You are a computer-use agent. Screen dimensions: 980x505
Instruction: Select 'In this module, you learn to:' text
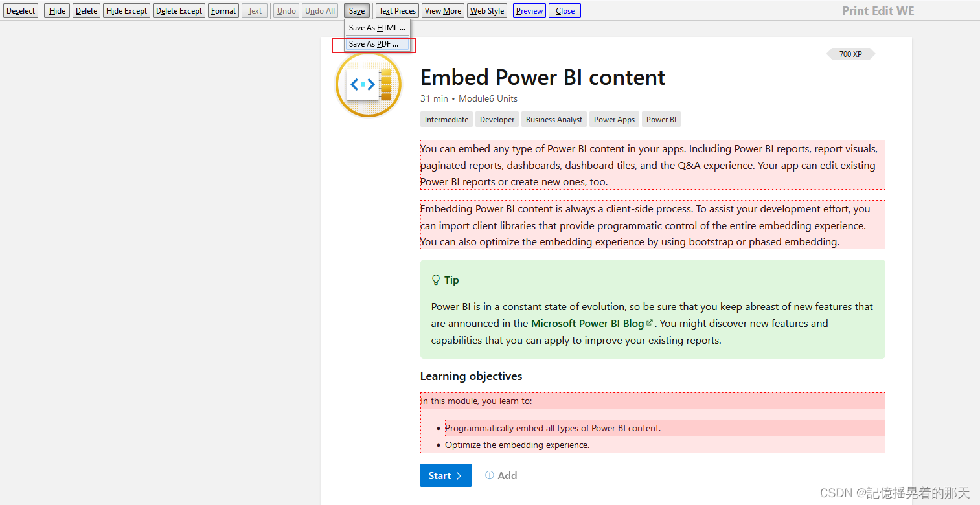(477, 401)
